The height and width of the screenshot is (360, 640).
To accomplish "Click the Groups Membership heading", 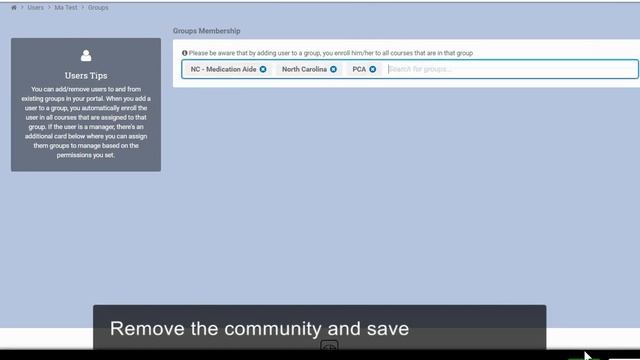I will click(207, 31).
